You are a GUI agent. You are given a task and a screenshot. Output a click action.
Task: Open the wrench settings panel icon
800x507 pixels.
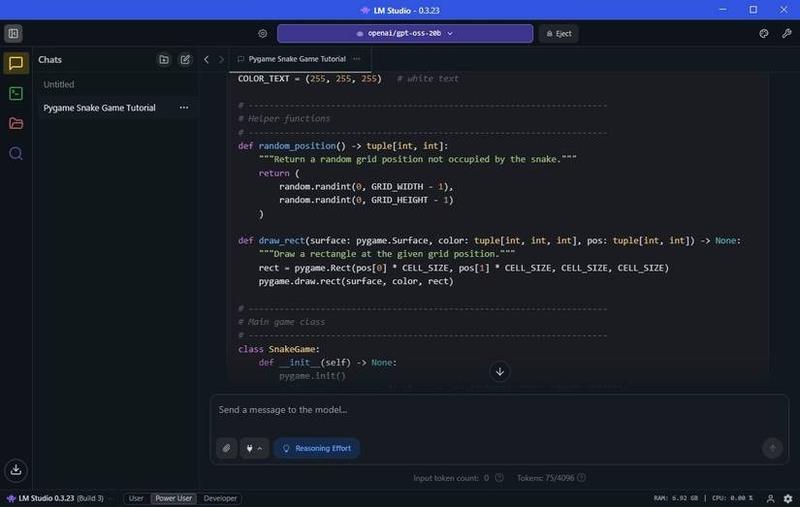click(785, 33)
